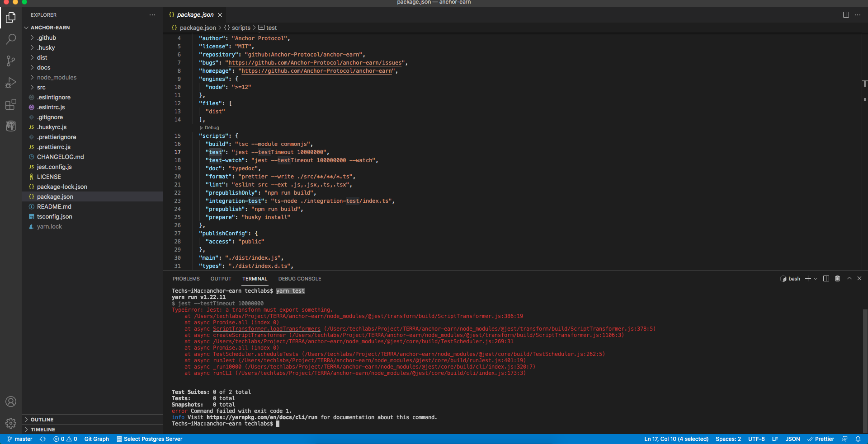This screenshot has width=868, height=444.
Task: Open the Extensions view icon
Action: tap(11, 104)
